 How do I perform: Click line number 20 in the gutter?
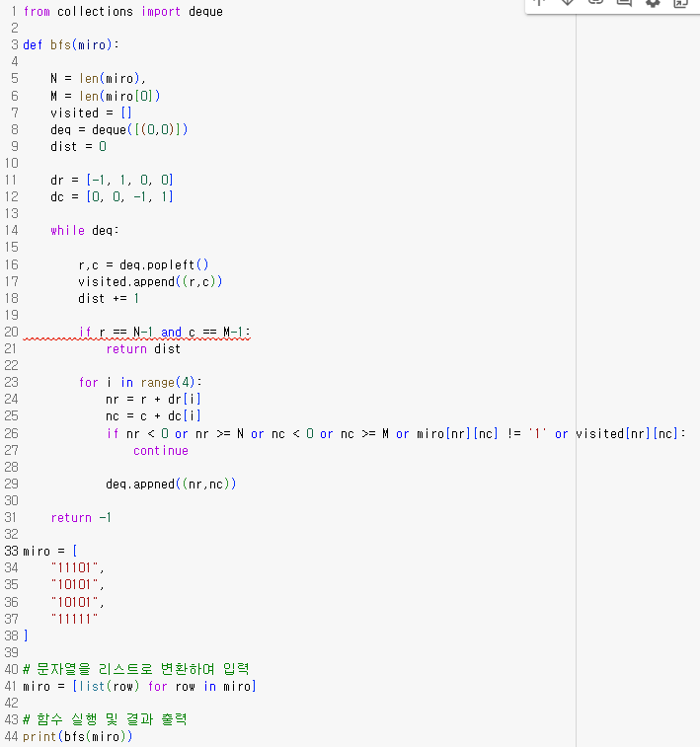[11, 332]
